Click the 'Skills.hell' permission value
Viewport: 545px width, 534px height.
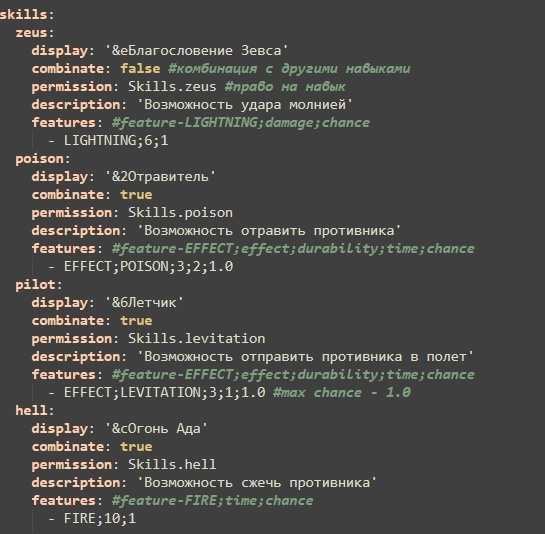click(172, 465)
